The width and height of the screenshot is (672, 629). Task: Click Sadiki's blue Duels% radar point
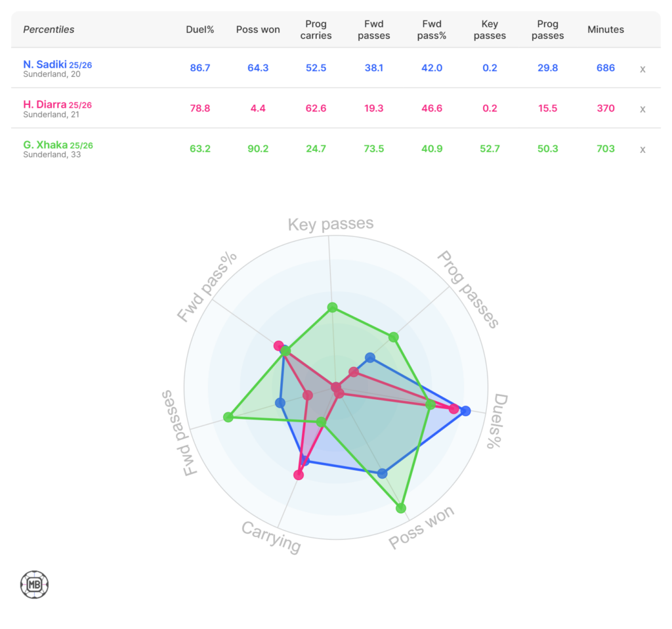click(x=465, y=412)
